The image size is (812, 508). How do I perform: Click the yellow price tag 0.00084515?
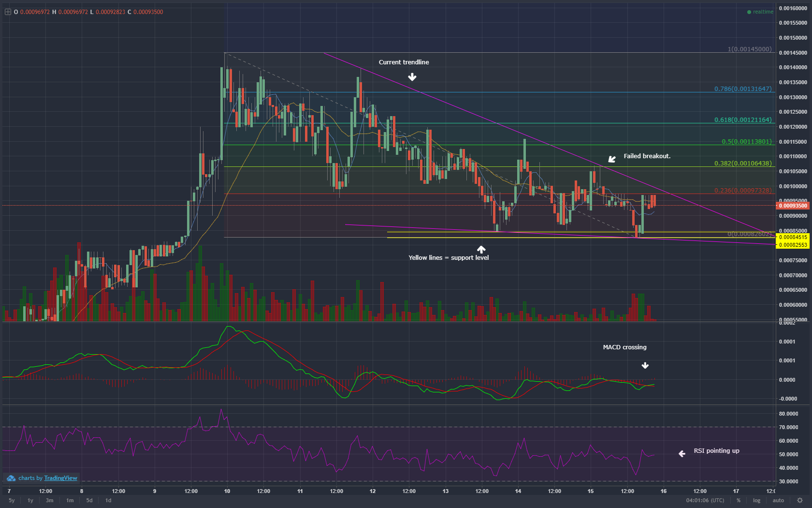(x=793, y=237)
